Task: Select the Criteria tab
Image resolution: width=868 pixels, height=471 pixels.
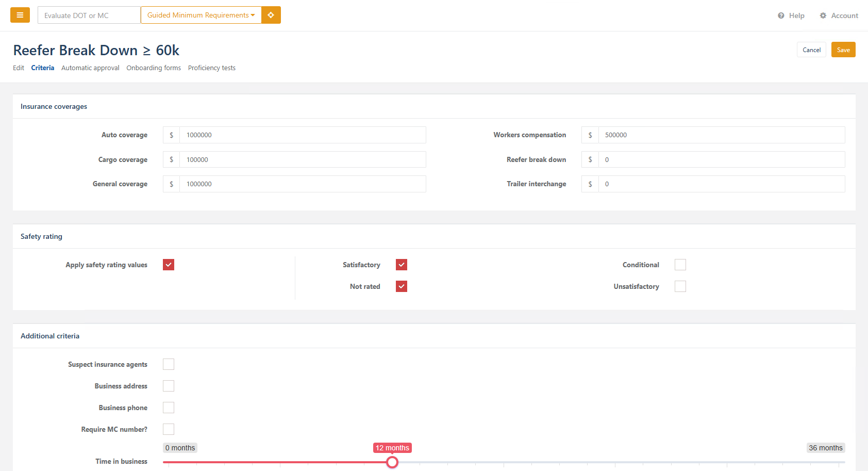Action: point(43,68)
